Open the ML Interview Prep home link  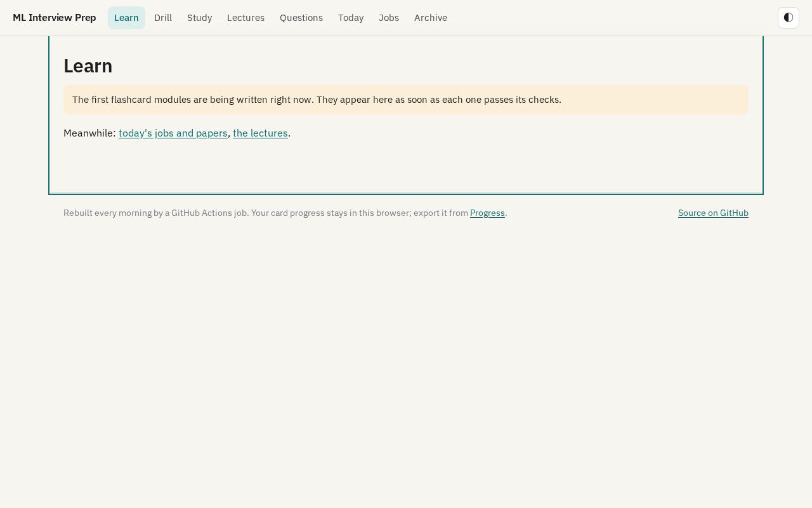pyautogui.click(x=55, y=18)
